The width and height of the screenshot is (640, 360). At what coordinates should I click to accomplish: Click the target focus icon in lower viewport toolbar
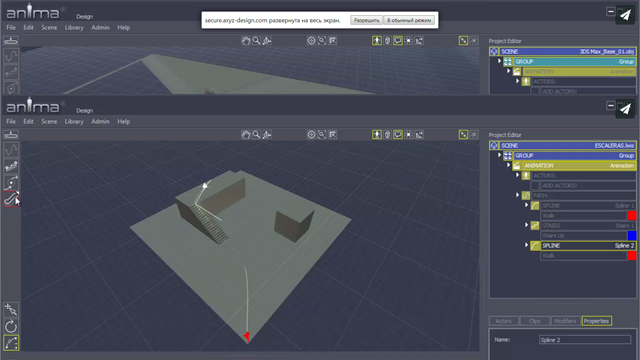(311, 135)
